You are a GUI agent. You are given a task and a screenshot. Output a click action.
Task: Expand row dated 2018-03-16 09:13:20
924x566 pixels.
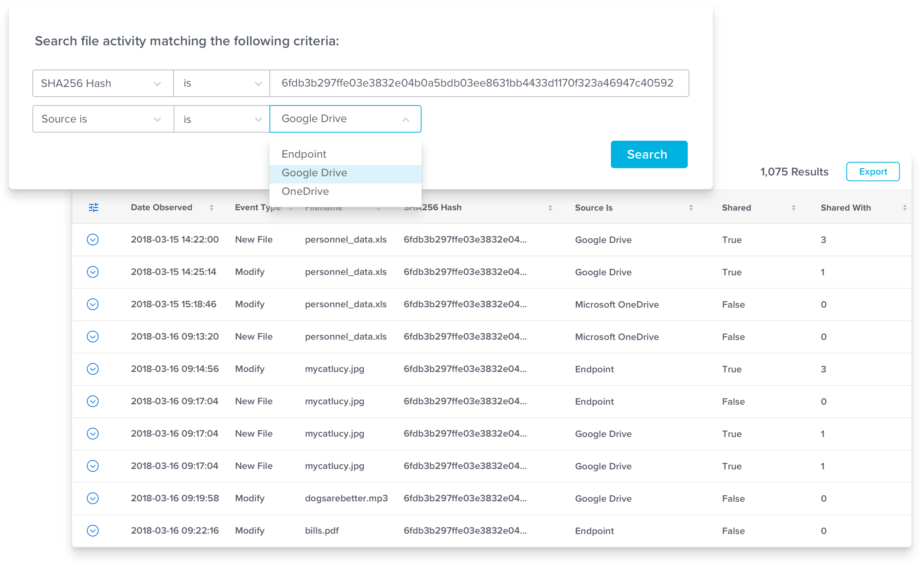[x=93, y=337]
